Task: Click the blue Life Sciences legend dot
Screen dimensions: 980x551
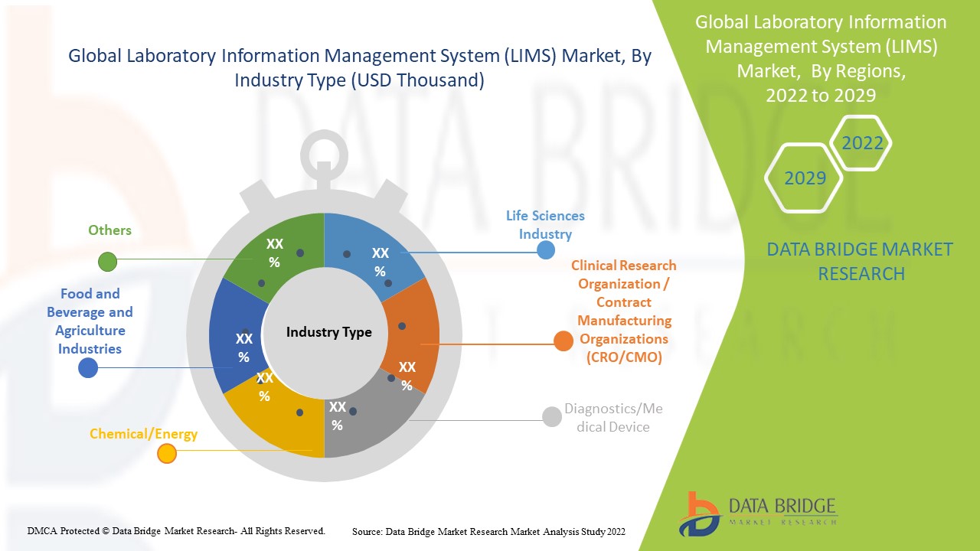Action: click(545, 250)
